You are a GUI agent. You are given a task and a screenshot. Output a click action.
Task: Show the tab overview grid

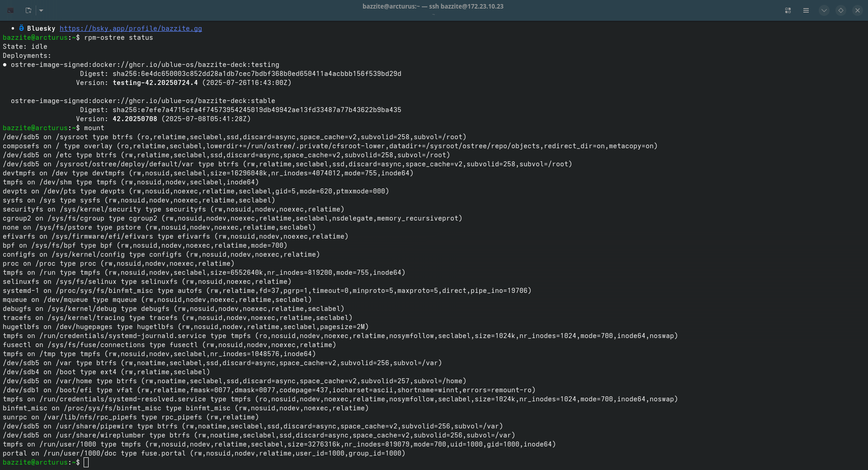click(x=788, y=10)
